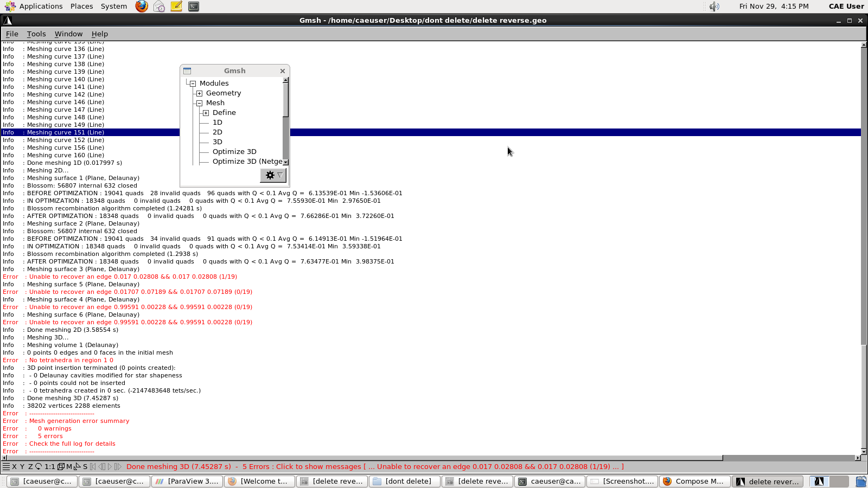This screenshot has height=488, width=868.
Task: Open the Tools menu
Action: [36, 34]
